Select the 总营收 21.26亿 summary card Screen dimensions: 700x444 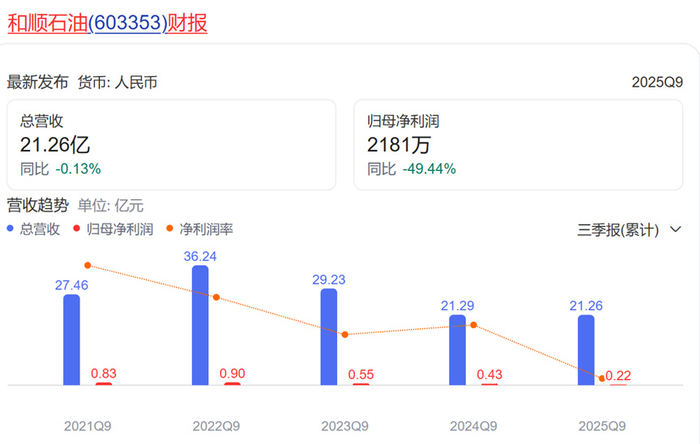coord(171,145)
